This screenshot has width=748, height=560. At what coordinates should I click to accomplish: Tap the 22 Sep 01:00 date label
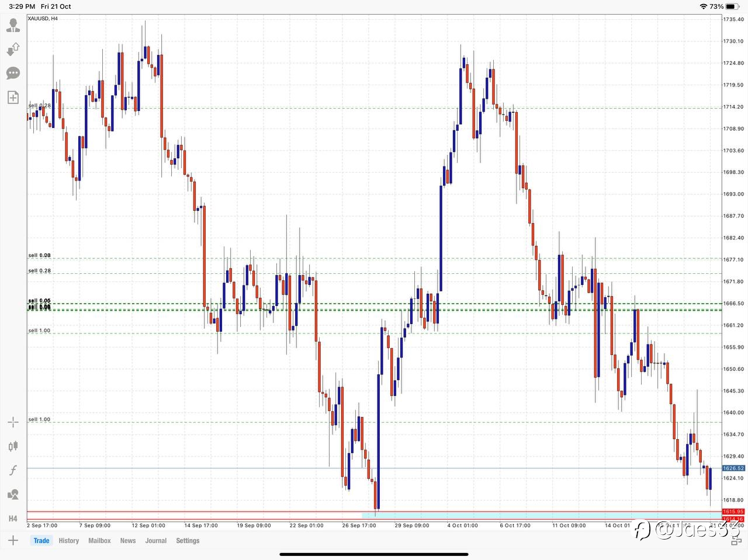click(x=306, y=526)
